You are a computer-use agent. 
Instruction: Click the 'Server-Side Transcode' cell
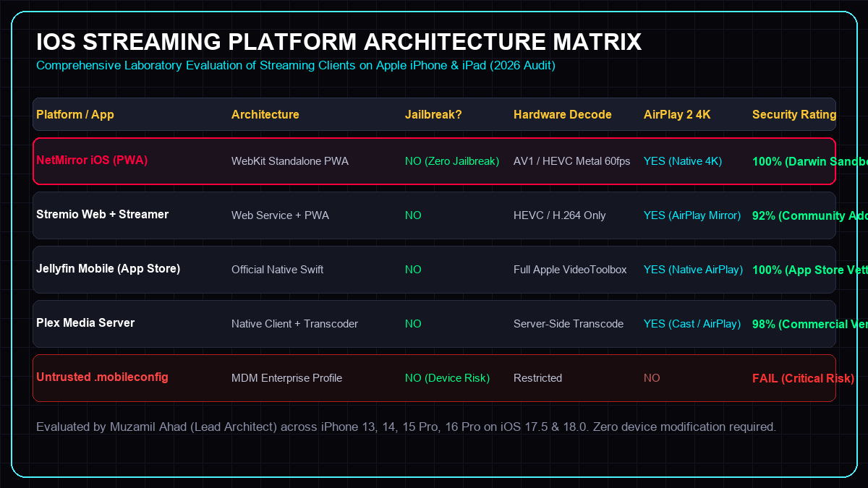(x=569, y=324)
